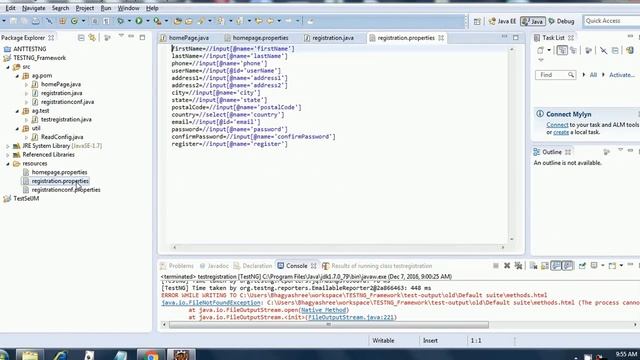This screenshot has width=640, height=360.
Task: Click the Clear Console icon
Action: [x=533, y=266]
